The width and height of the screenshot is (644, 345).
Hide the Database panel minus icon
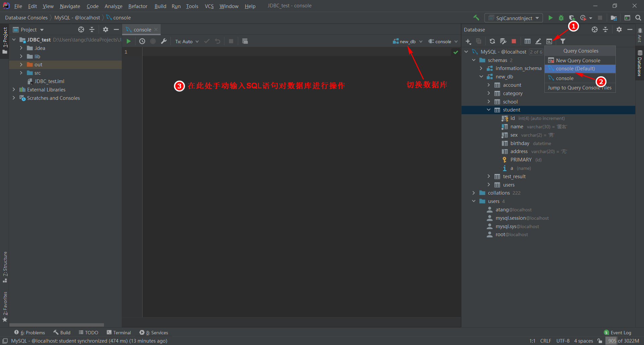pos(630,29)
